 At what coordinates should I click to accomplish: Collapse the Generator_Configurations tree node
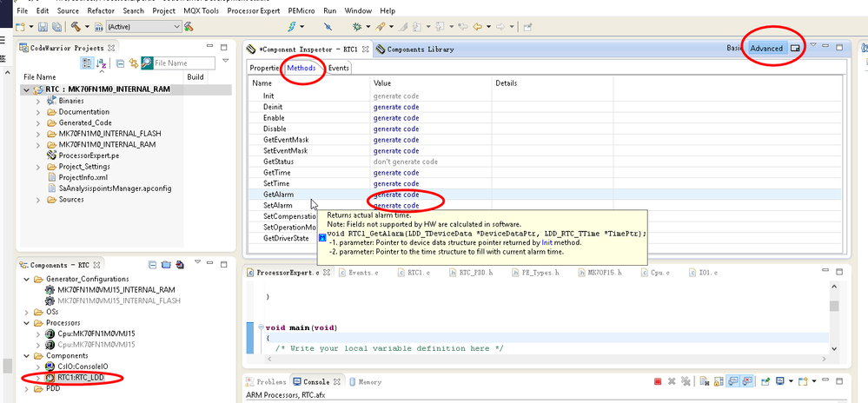click(x=25, y=279)
